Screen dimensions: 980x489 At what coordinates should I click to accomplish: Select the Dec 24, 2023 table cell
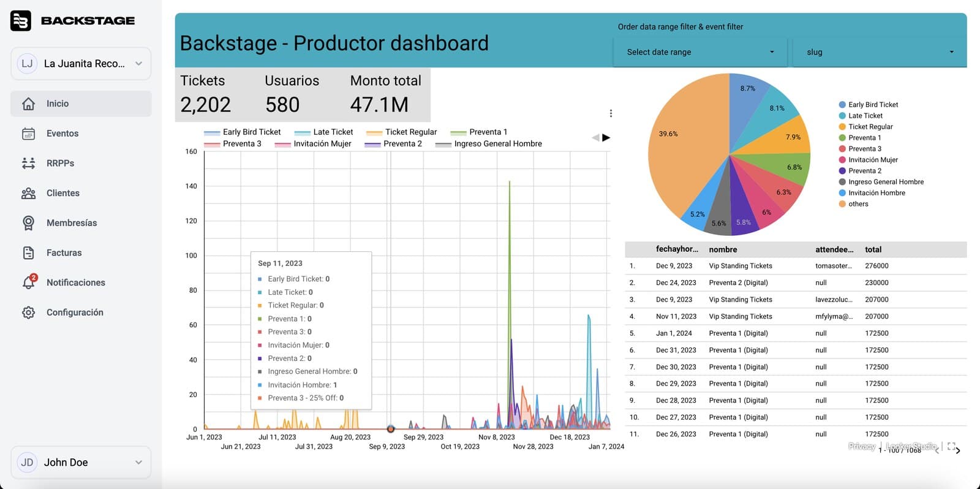coord(676,283)
